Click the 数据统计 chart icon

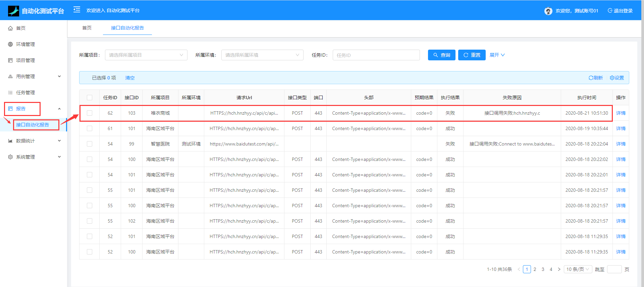[x=10, y=141]
